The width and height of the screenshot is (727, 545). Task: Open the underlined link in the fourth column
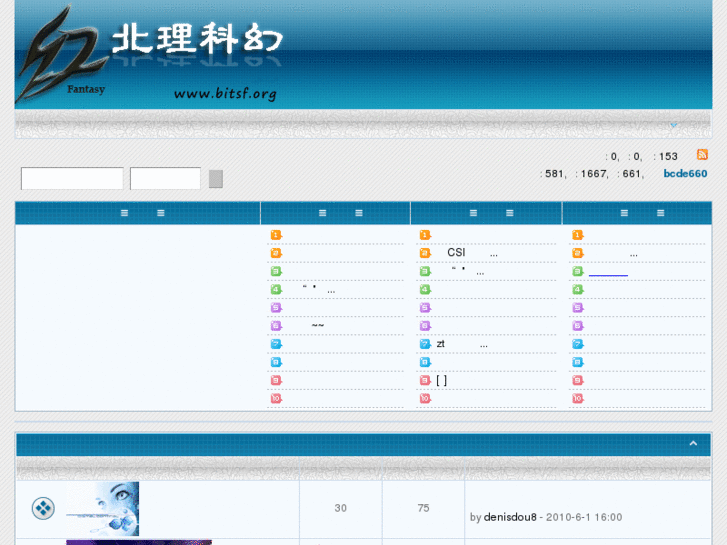pyautogui.click(x=608, y=272)
